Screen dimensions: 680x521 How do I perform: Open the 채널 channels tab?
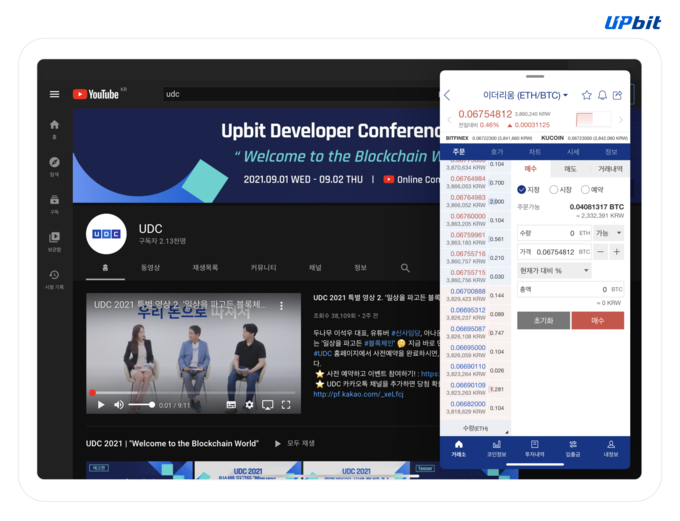[x=315, y=268]
